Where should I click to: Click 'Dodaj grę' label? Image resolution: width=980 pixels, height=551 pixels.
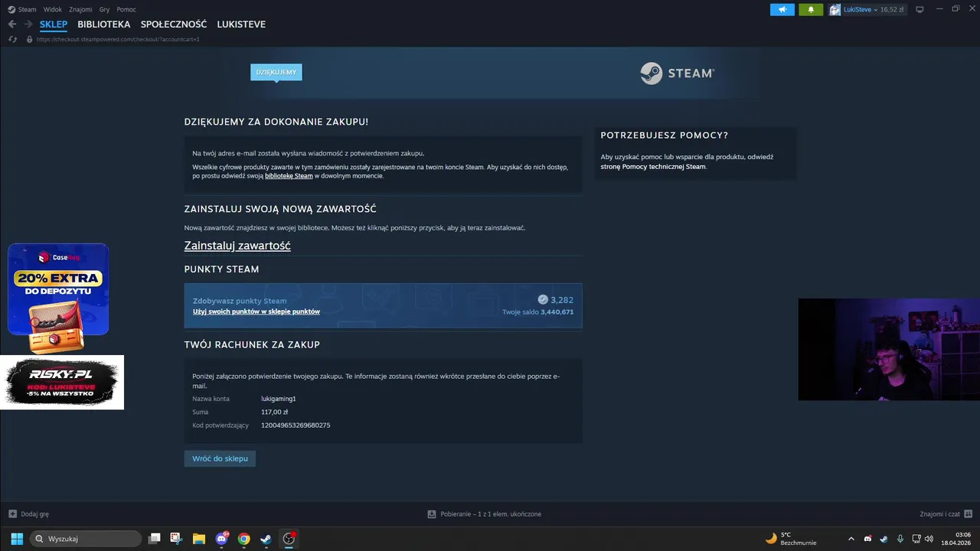coord(34,514)
